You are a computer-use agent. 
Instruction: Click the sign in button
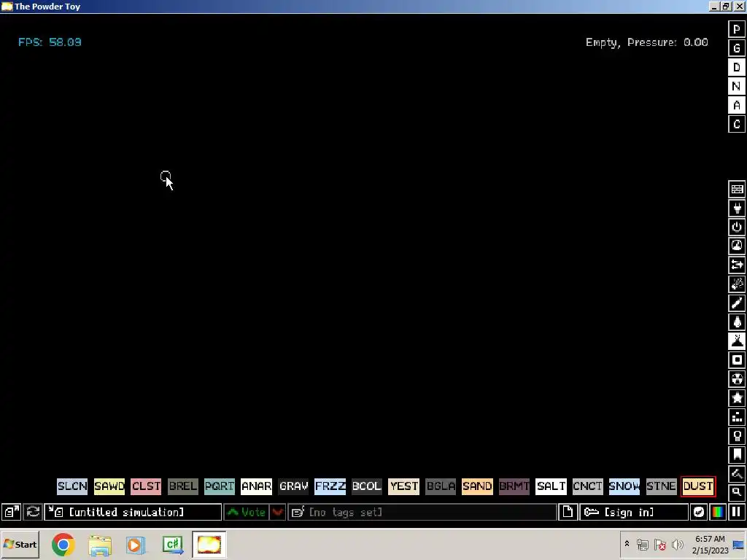[634, 513]
